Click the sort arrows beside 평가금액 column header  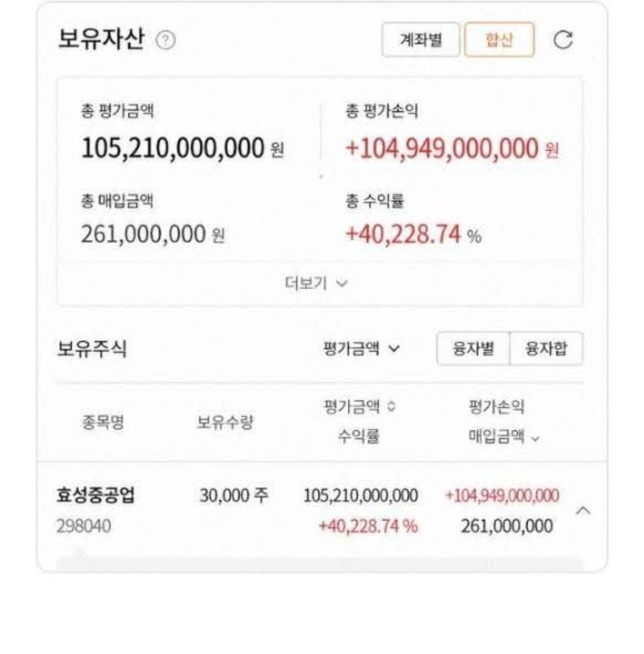[392, 409]
